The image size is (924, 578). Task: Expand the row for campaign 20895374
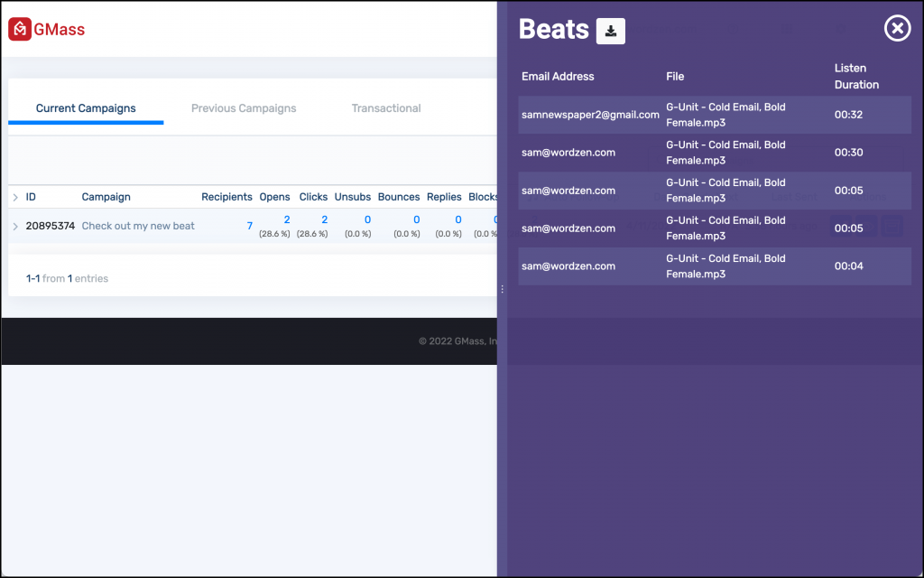coord(14,225)
